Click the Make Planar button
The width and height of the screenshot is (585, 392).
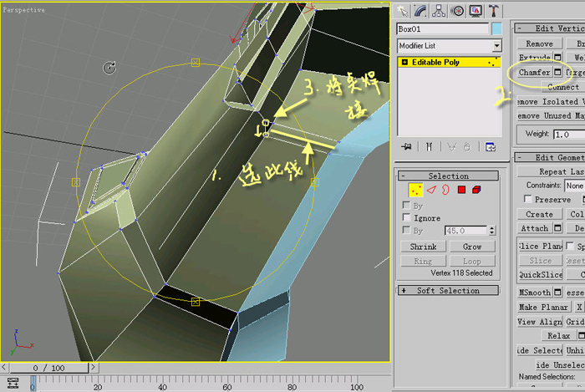click(543, 307)
